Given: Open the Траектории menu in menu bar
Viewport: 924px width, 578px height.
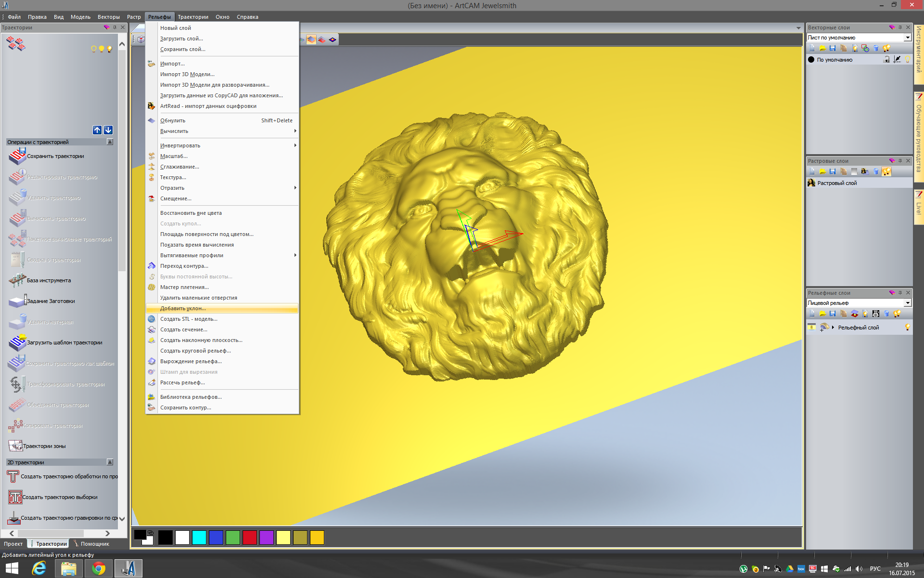Looking at the screenshot, I should (193, 17).
